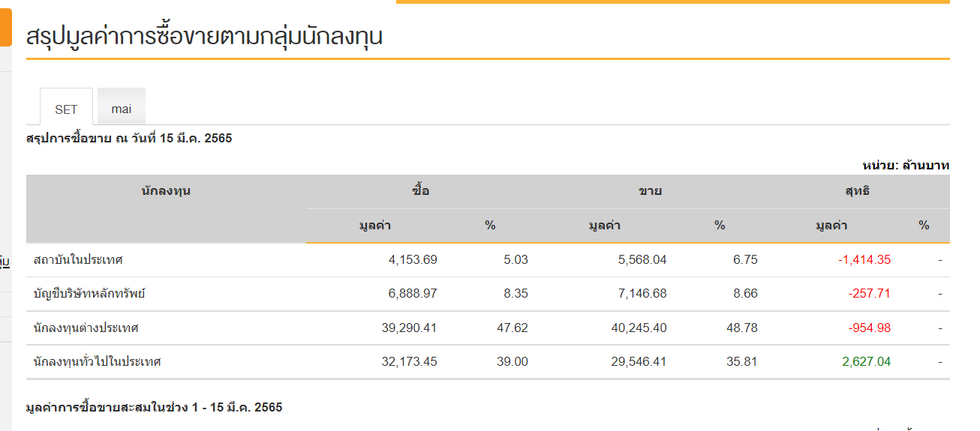The image size is (980, 431).
Task: Click the green net value 2,627.04
Action: pos(866,362)
